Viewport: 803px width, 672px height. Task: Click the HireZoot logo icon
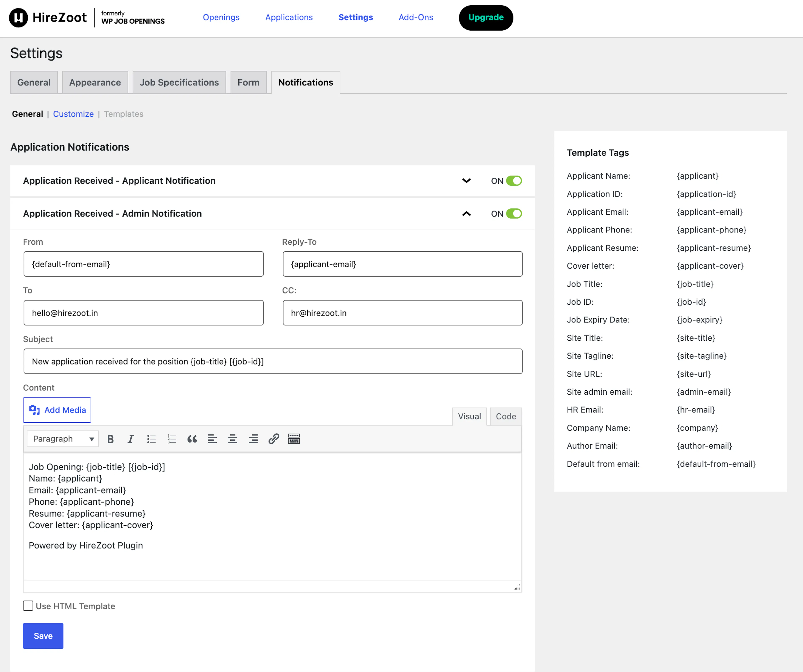[18, 18]
